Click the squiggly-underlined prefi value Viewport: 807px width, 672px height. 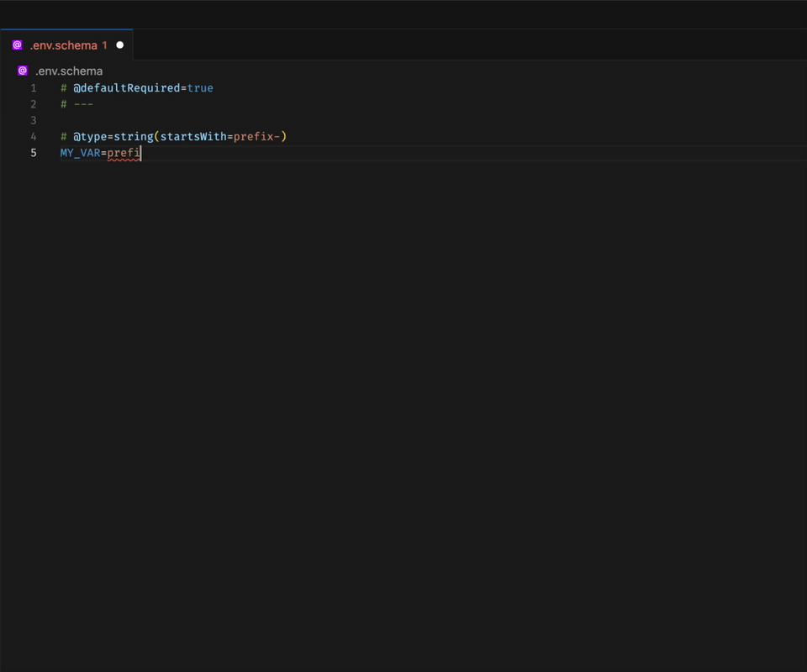coord(123,152)
